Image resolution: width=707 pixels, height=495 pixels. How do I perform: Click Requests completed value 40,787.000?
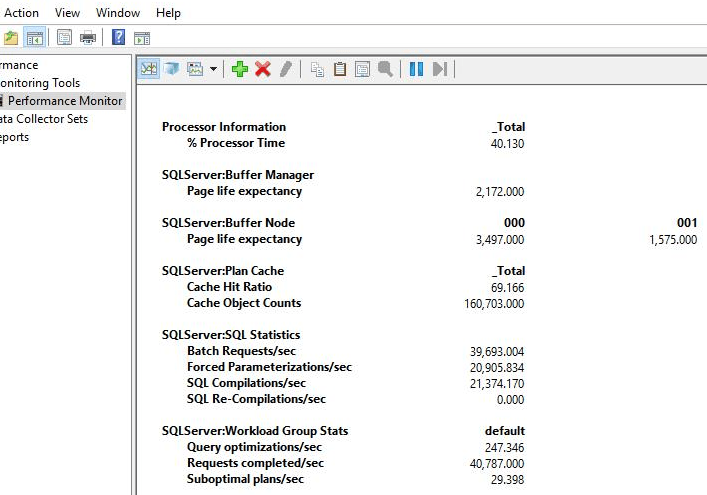[x=497, y=464]
